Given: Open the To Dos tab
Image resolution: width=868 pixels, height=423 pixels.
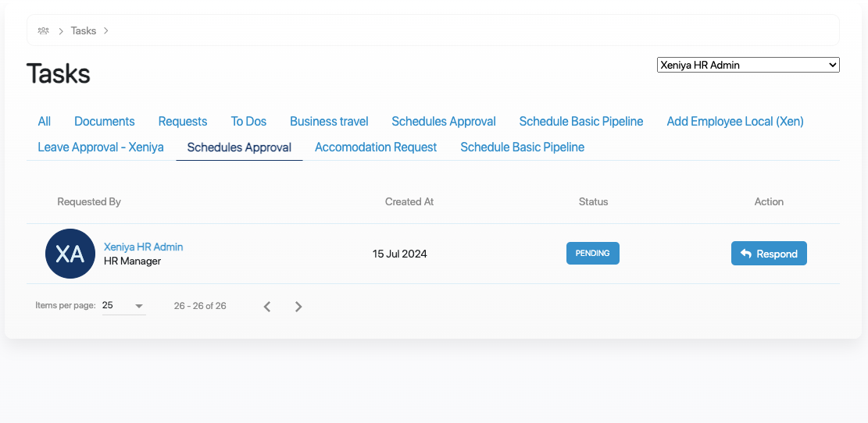Looking at the screenshot, I should 248,121.
